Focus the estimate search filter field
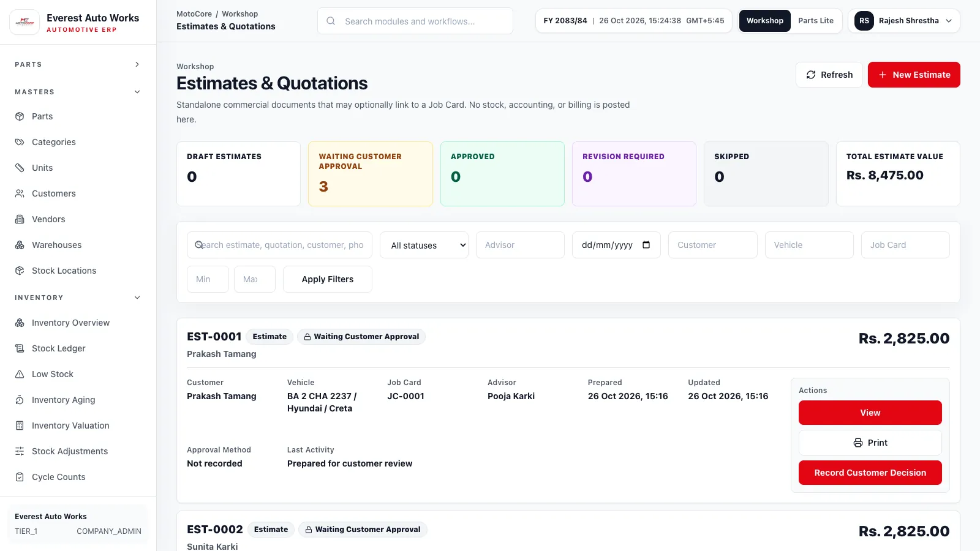 coord(279,245)
